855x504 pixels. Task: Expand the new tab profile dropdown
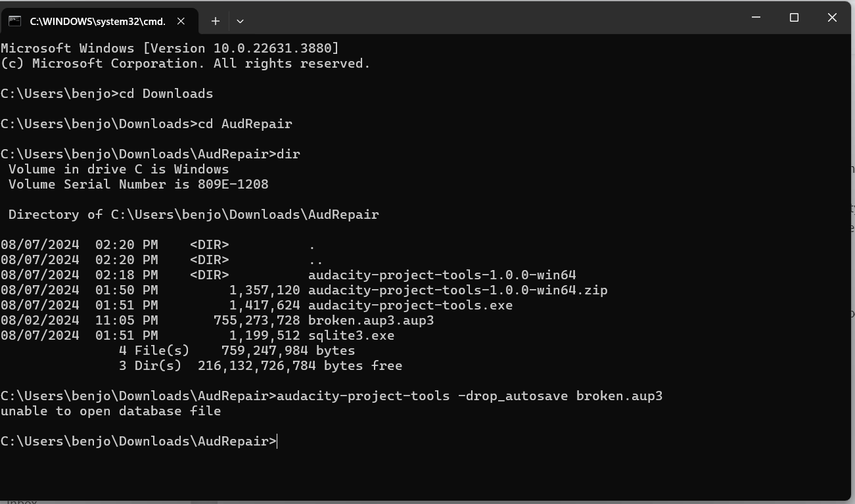click(x=240, y=21)
